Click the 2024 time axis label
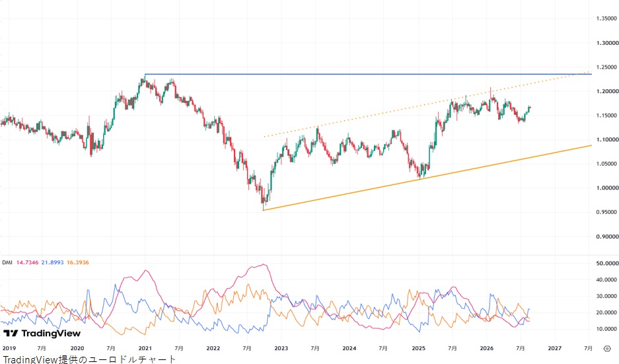 click(x=349, y=348)
